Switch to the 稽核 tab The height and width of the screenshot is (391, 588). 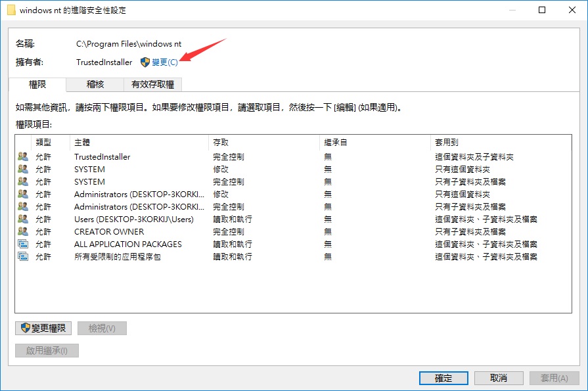point(95,84)
